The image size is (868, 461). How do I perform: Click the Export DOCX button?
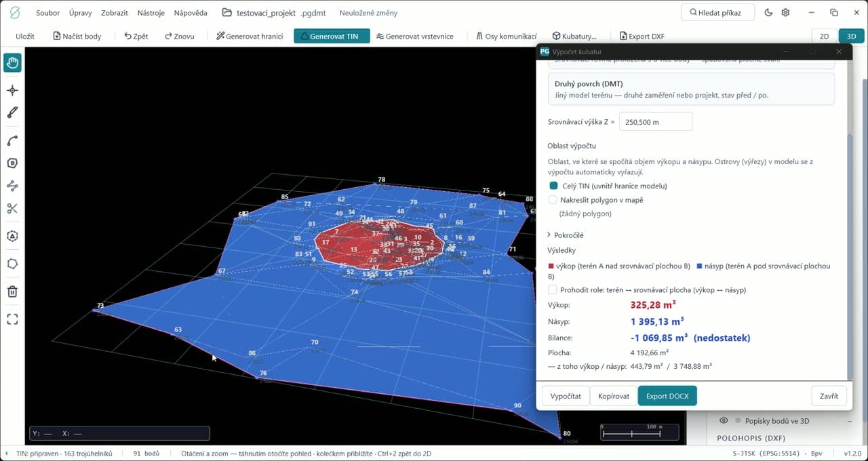click(667, 396)
